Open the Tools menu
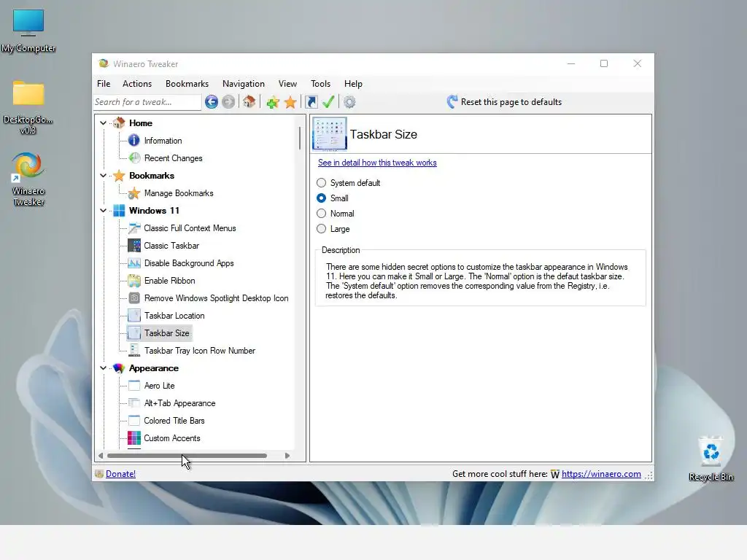The height and width of the screenshot is (560, 747). [321, 84]
